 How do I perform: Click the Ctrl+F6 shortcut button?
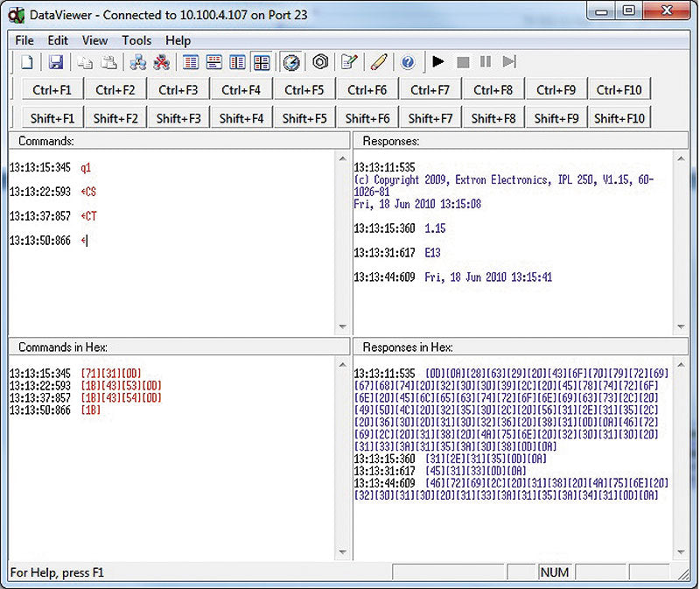367,90
